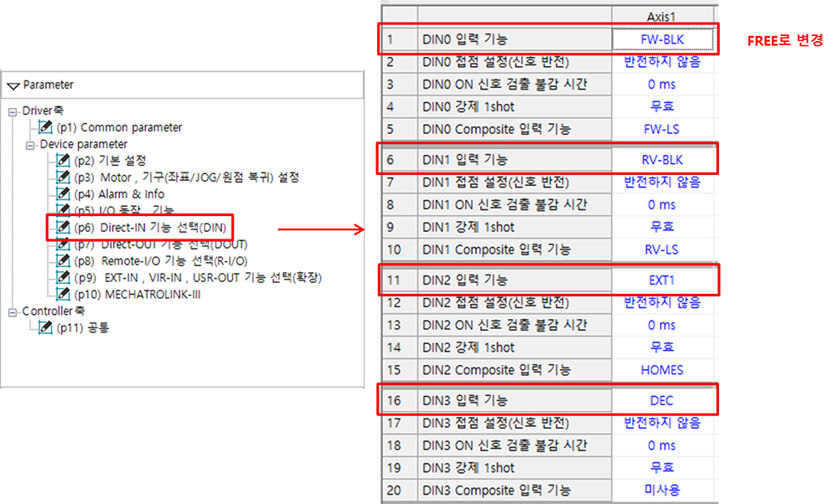Click the EXT1 value for DIN2 입력 기능
Viewport: 838px width, 504px height.
pos(662,280)
